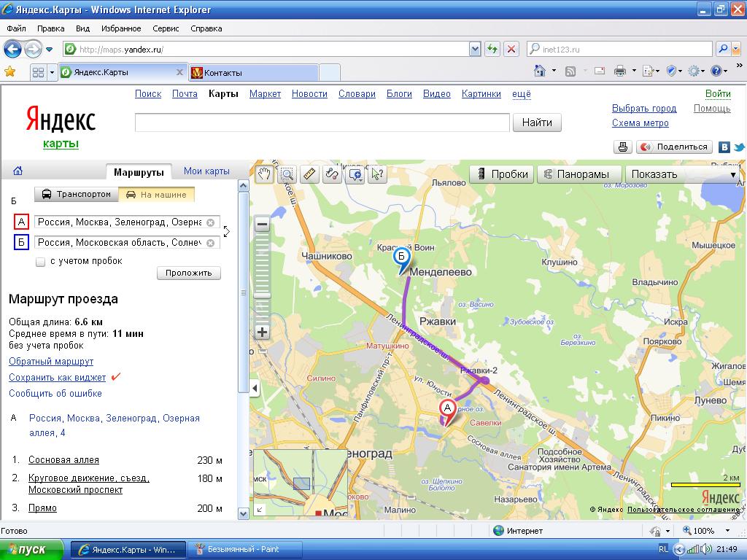Select the Маршруты tab
This screenshot has height=560, width=747.
click(x=139, y=172)
